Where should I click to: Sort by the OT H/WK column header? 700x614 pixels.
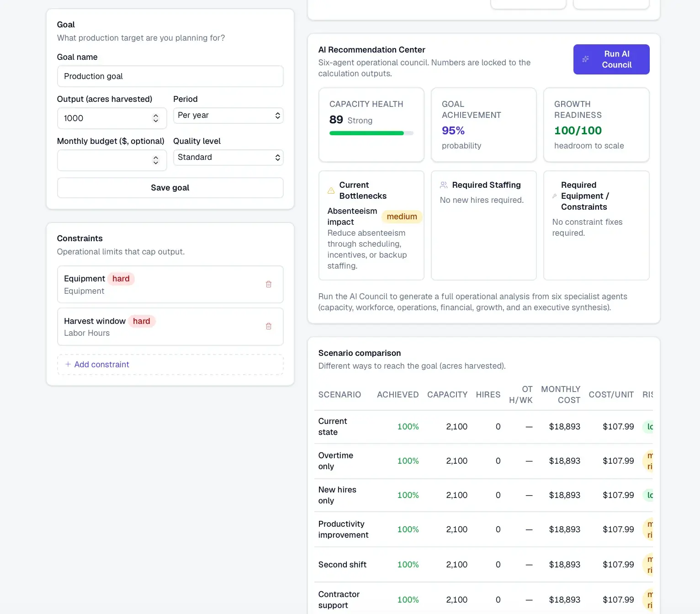521,395
